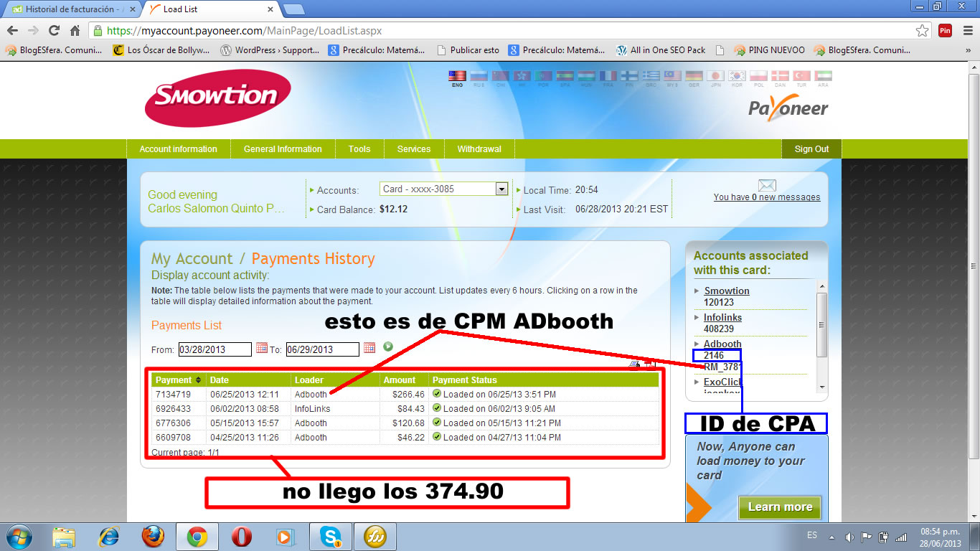
Task: Open Internet Explorer from the taskbar
Action: 109,537
